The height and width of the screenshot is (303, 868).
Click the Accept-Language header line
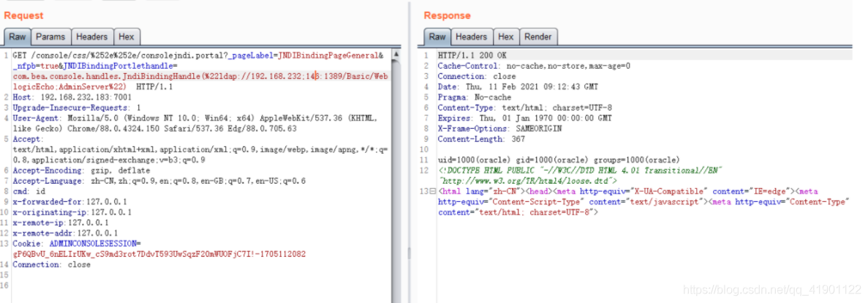[159, 181]
